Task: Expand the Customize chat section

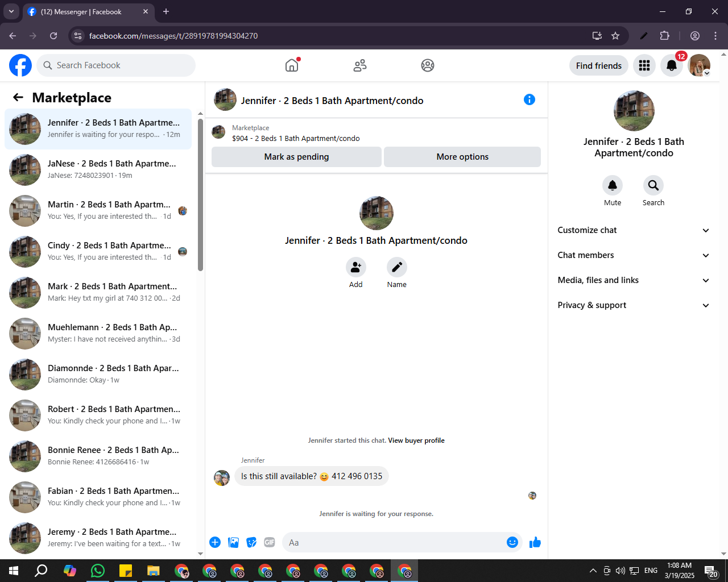Action: (x=634, y=230)
